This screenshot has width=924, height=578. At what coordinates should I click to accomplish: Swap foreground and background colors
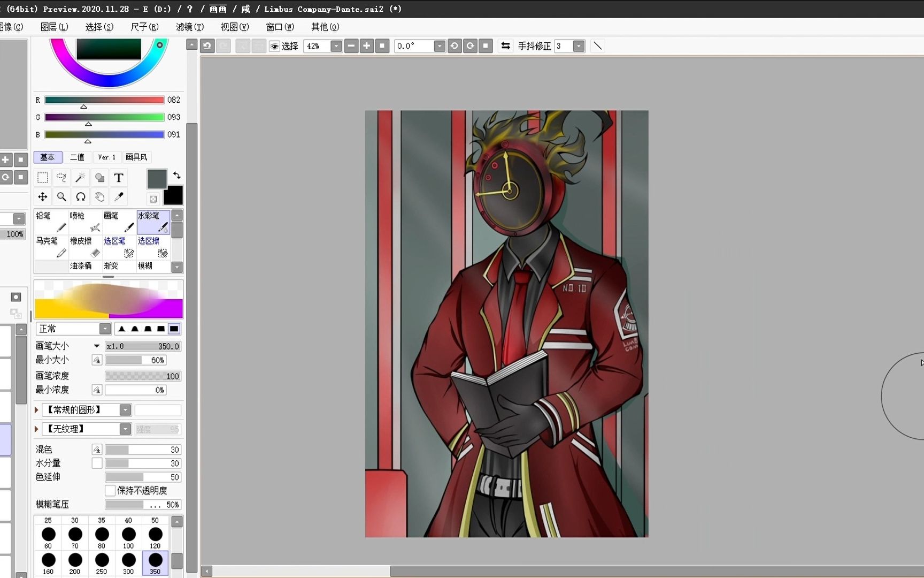(x=176, y=175)
